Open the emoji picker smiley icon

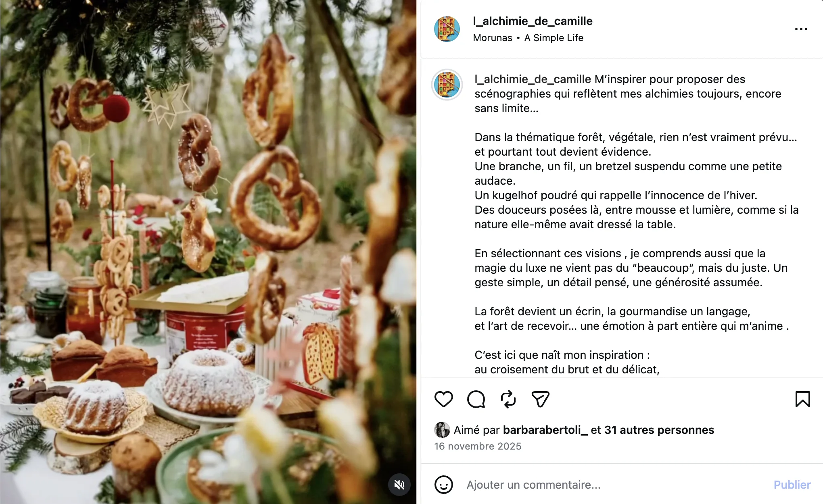443,485
